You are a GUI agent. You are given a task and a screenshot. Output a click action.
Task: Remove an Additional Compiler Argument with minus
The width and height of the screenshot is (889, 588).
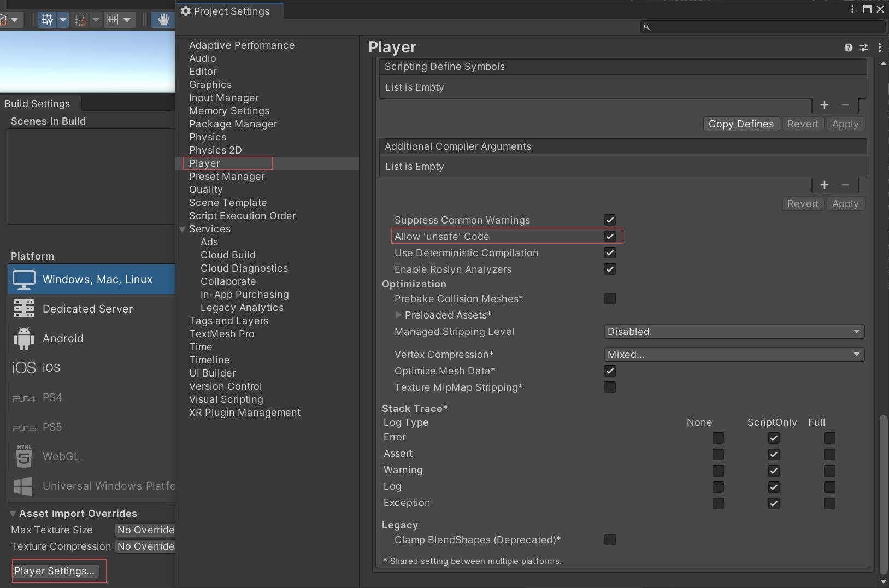click(845, 185)
